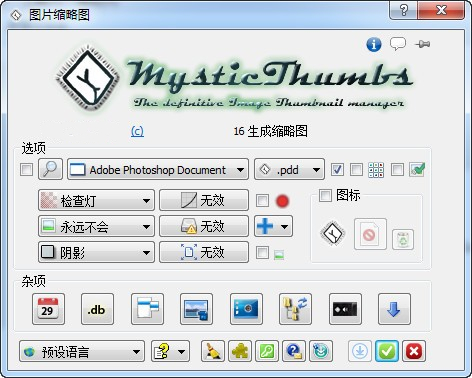
Task: Click the drive warning 无效 button
Action: click(204, 226)
